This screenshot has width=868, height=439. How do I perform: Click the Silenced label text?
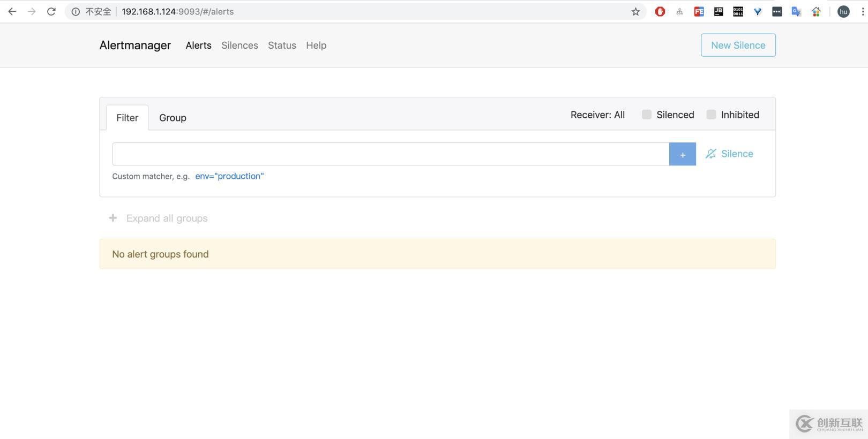coord(675,115)
